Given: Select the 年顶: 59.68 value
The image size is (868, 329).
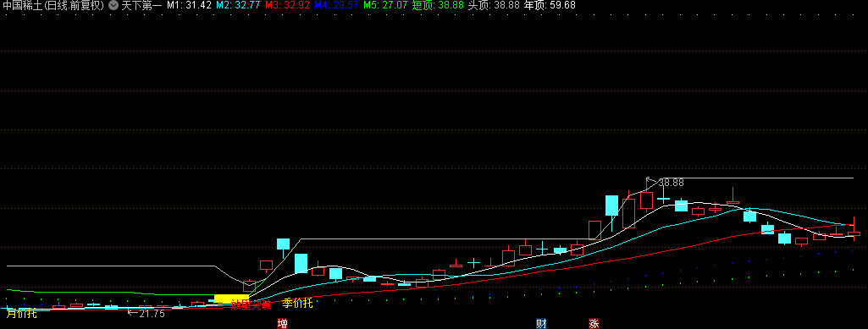Looking at the screenshot, I should [x=550, y=6].
